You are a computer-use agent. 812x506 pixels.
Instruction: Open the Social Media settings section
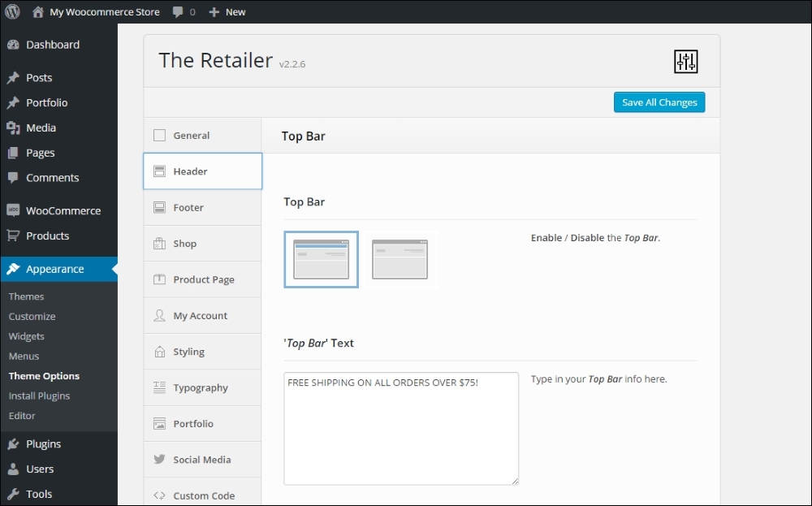[x=202, y=460]
